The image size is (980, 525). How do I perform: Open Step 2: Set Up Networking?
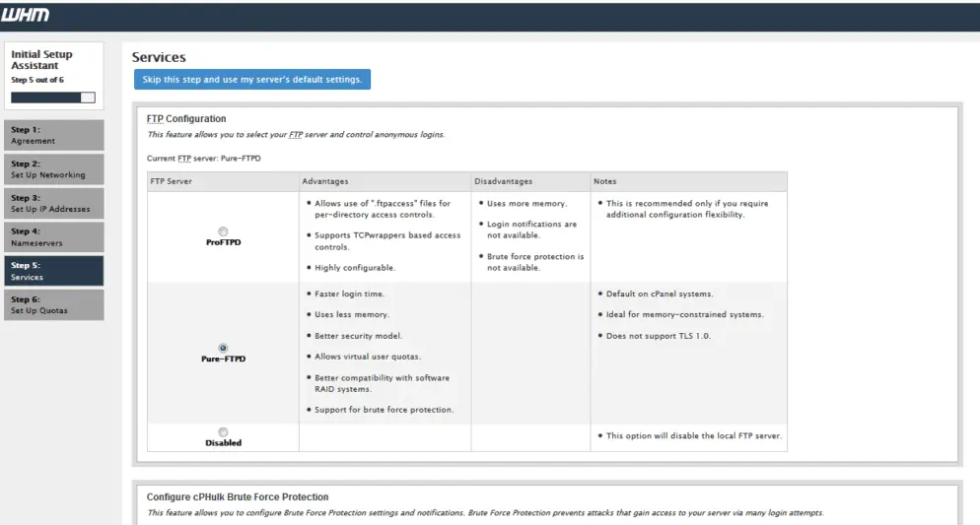[x=54, y=169]
